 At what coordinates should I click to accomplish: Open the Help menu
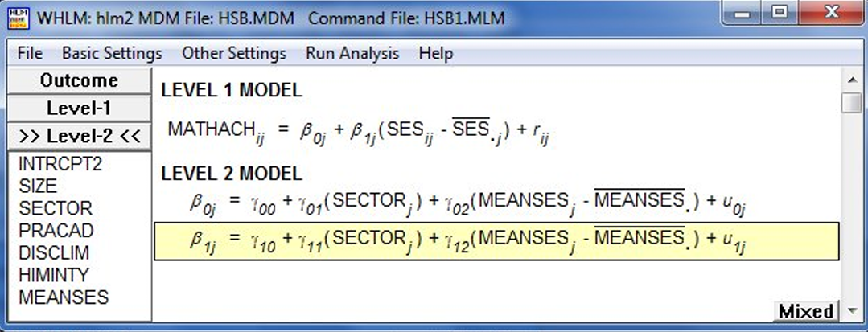(x=436, y=54)
